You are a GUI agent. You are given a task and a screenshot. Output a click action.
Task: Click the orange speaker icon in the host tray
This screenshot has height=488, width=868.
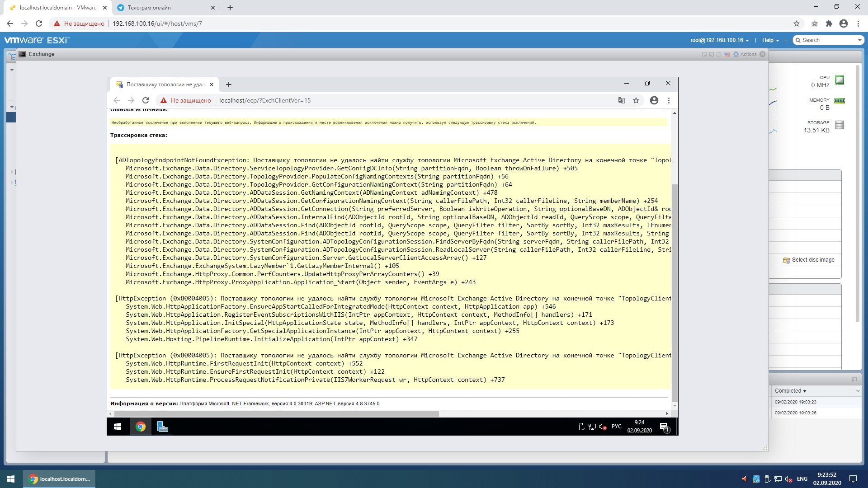click(x=744, y=479)
